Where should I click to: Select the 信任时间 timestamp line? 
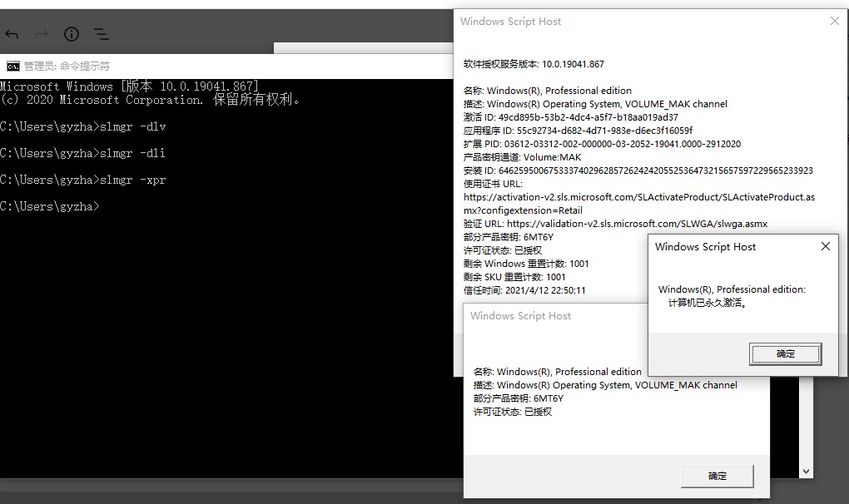(524, 290)
